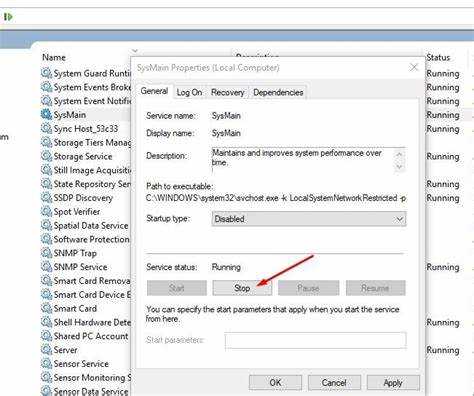This screenshot has width=474, height=396.
Task: Select the SNMP Trap service icon
Action: tap(46, 253)
